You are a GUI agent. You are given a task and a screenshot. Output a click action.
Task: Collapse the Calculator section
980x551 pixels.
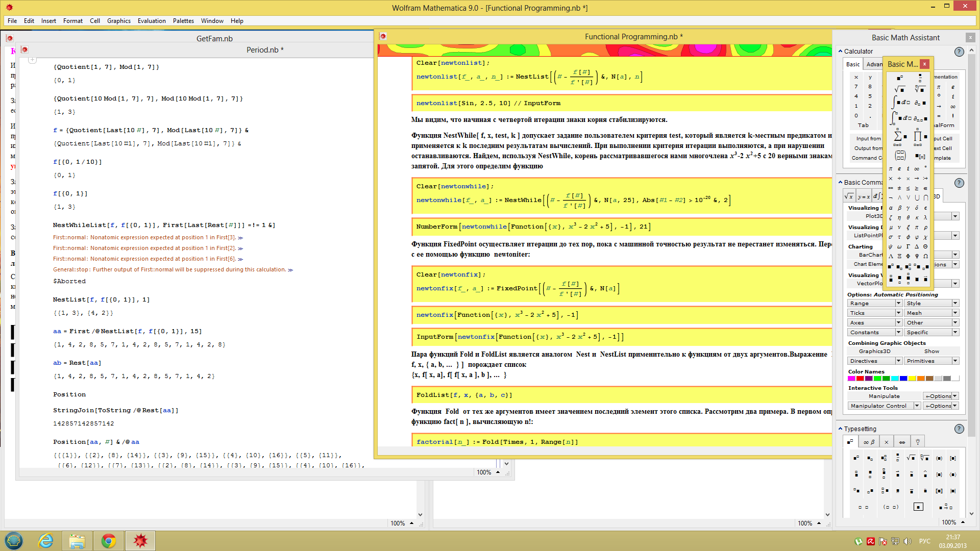tap(841, 51)
